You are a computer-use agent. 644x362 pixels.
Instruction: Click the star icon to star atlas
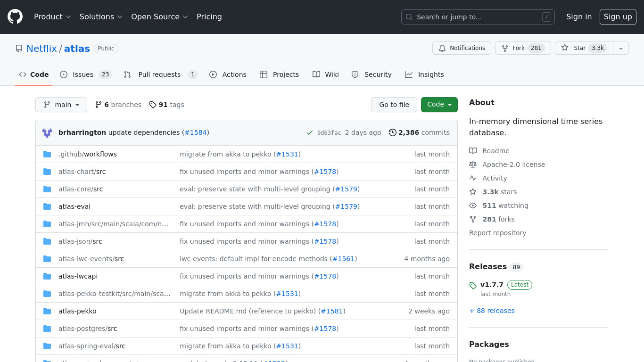565,48
